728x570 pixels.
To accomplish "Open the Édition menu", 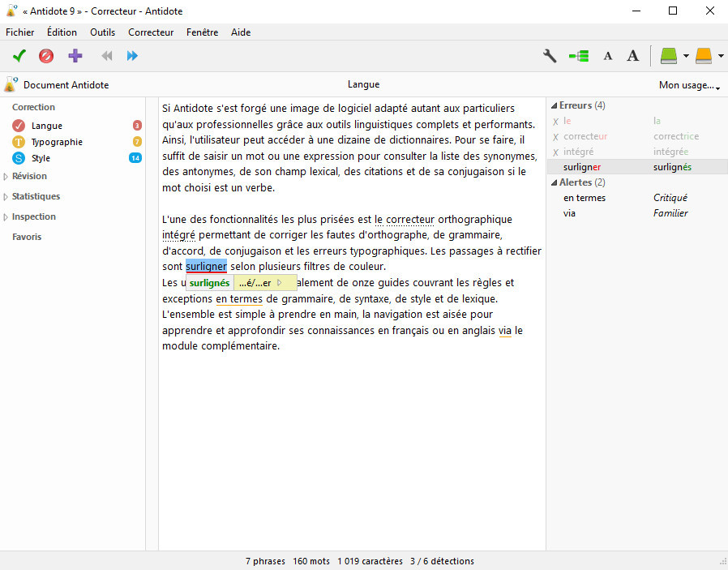I will click(x=62, y=32).
